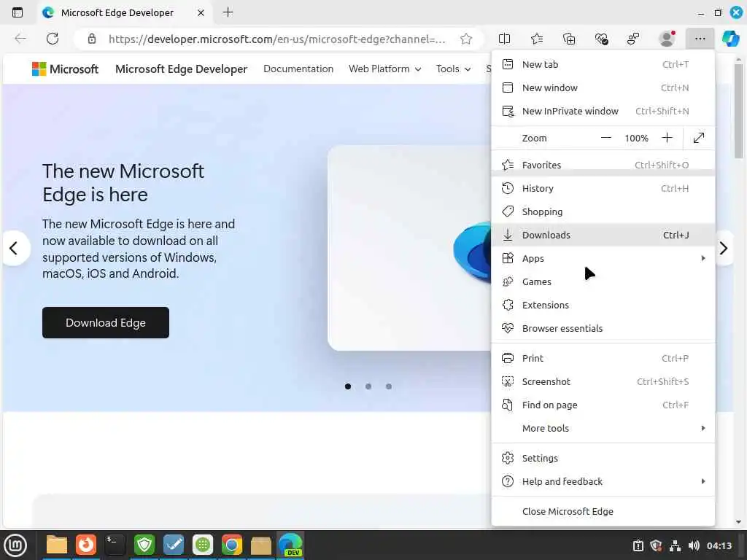Go to next carousel slide arrow

click(723, 248)
